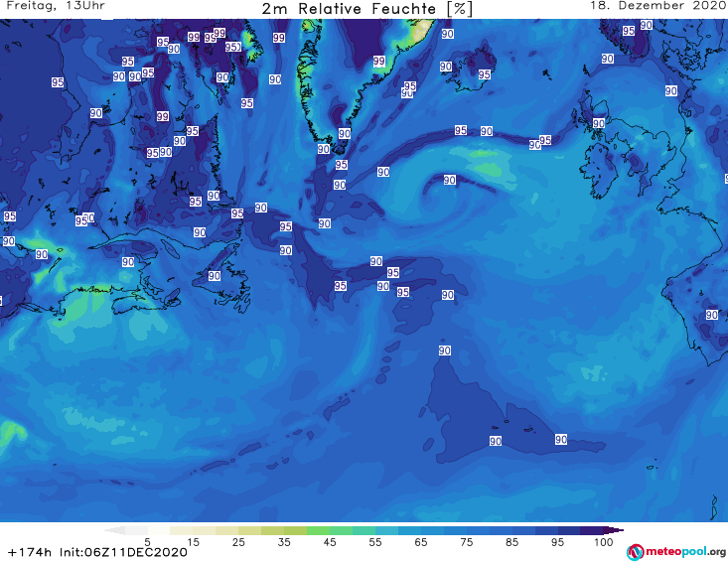Click the "95" contour label on Iceland
Viewport: 728px width, 562px height.
click(485, 74)
